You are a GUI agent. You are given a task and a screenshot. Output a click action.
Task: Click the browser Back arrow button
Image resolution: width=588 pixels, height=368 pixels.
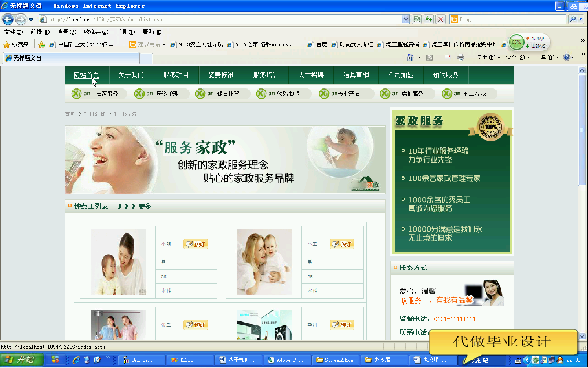8,19
